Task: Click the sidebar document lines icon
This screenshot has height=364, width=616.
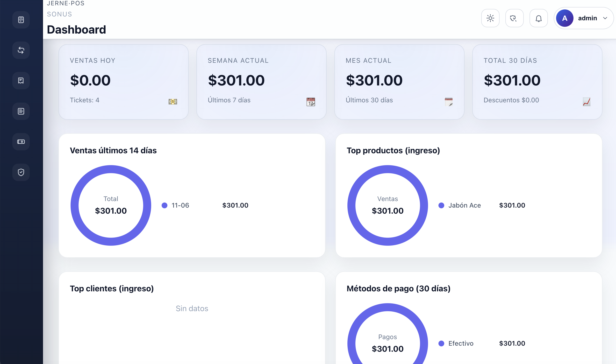Action: [x=21, y=111]
